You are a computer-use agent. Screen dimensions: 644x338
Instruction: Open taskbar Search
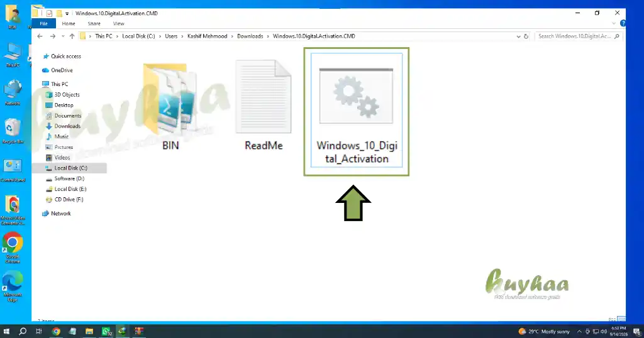coord(23,331)
